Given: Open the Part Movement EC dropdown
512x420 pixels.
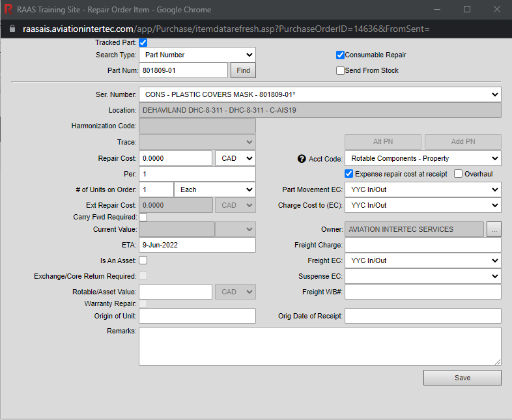Looking at the screenshot, I should point(423,189).
